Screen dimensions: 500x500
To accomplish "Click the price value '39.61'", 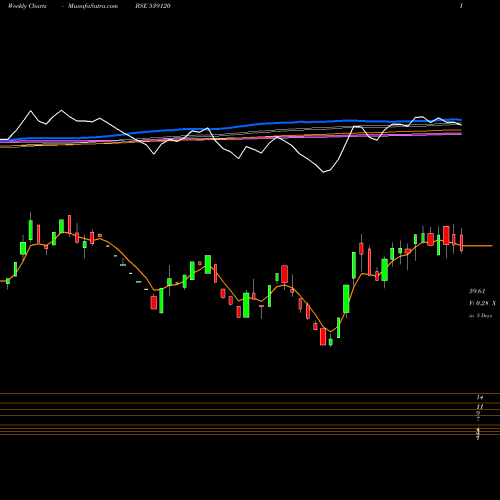I will tap(477, 291).
